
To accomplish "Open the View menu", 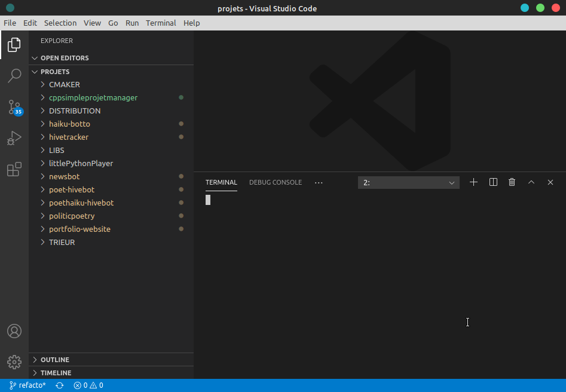I will pos(93,23).
